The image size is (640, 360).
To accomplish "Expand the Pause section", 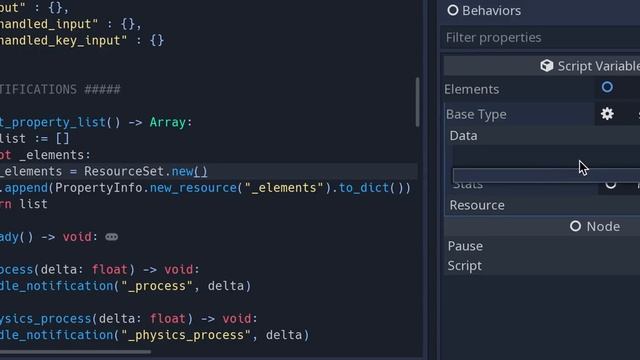I will 543,246.
